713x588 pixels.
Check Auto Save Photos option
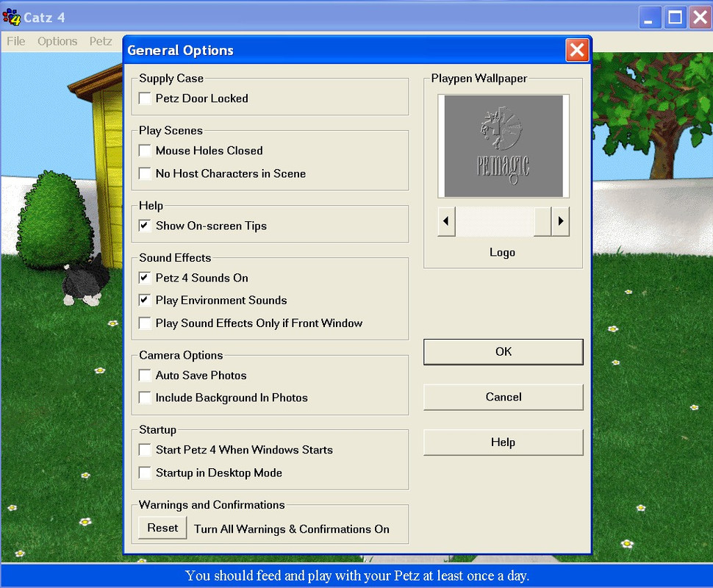click(145, 375)
